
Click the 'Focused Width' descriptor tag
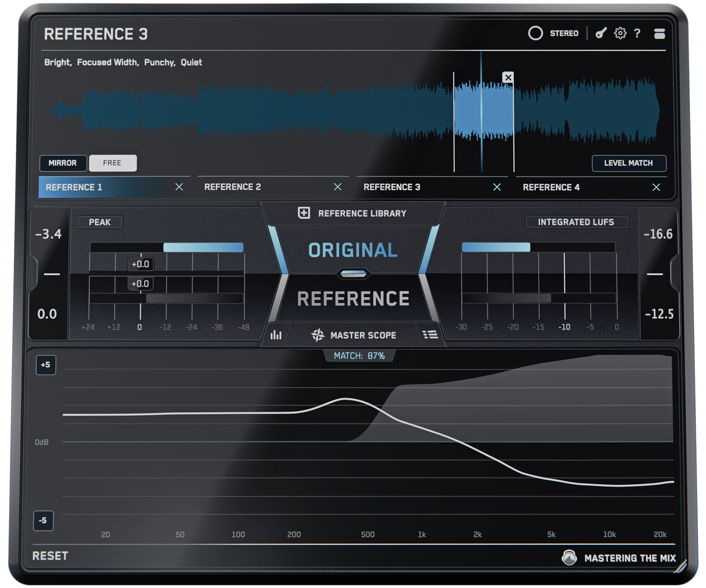coord(108,62)
